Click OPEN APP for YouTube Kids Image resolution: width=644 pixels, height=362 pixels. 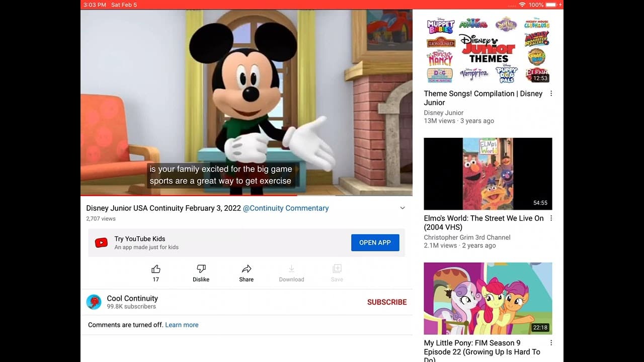click(375, 242)
